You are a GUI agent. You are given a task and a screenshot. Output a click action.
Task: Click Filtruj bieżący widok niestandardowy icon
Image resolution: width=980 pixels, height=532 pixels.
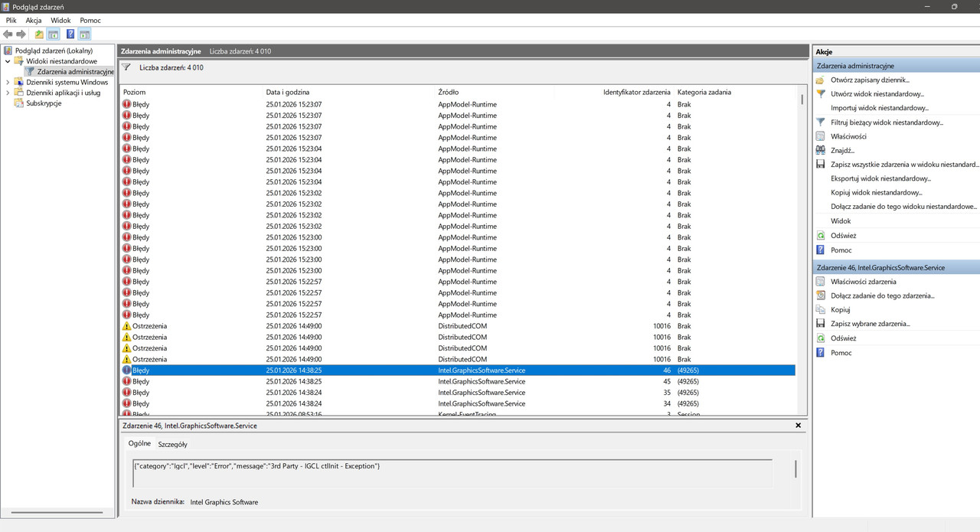[x=820, y=122]
